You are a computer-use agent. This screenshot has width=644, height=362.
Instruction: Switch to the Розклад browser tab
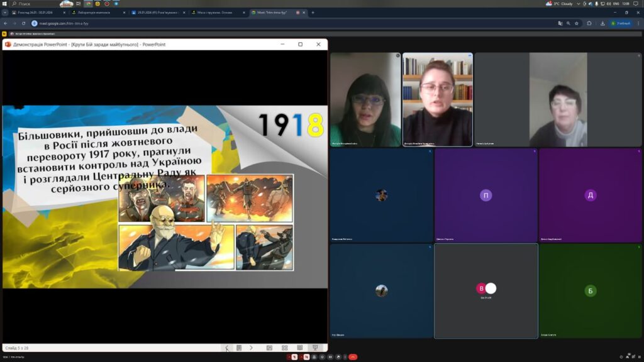point(38,13)
